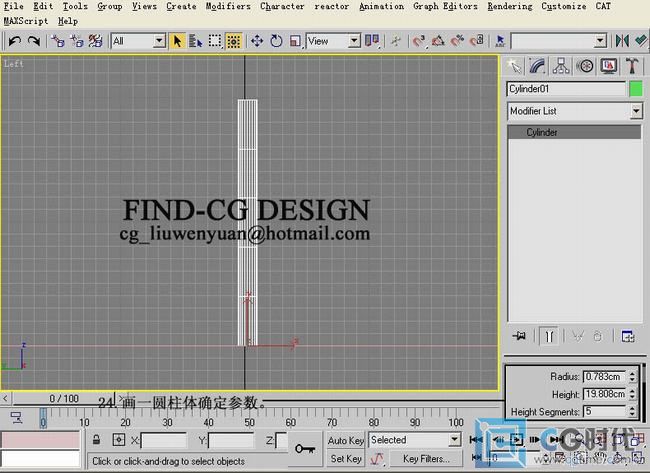Click the Radius value field

[604, 376]
